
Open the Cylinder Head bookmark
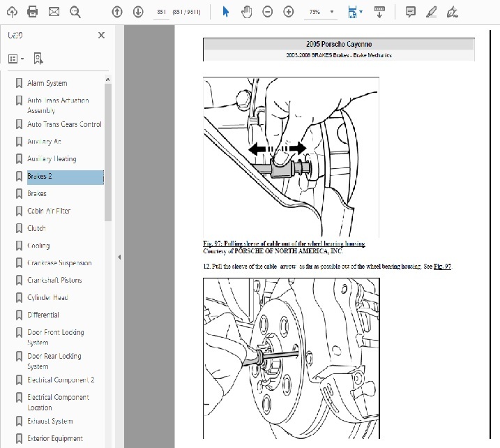click(x=48, y=297)
